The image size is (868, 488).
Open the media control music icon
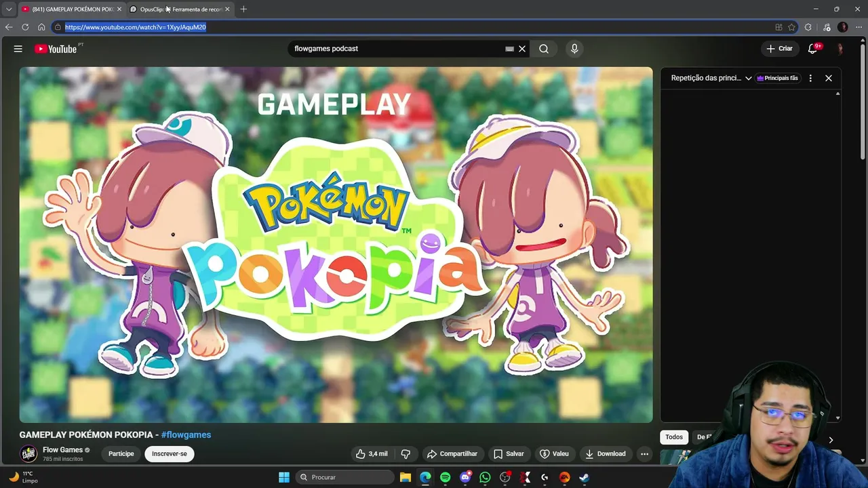tap(826, 27)
